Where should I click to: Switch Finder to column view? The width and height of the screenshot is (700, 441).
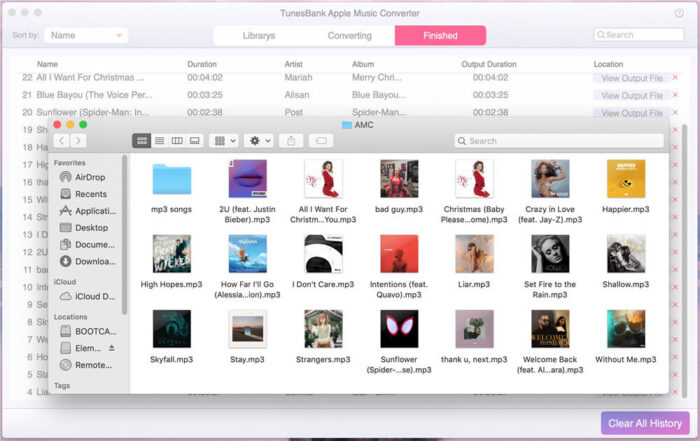click(x=177, y=141)
